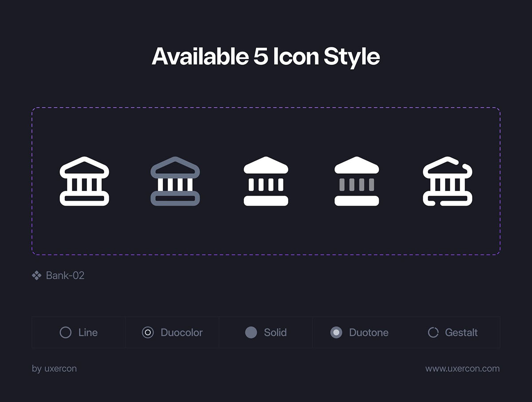The image size is (532, 402).
Task: Click the Gestalt broken-outline bank icon
Action: (448, 181)
